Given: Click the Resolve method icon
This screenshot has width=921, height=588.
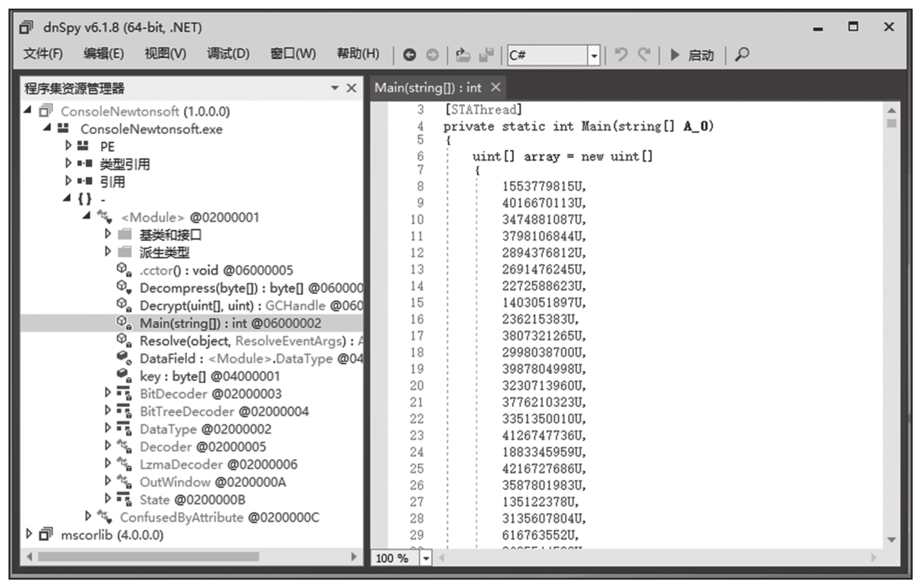Looking at the screenshot, I should [x=124, y=341].
